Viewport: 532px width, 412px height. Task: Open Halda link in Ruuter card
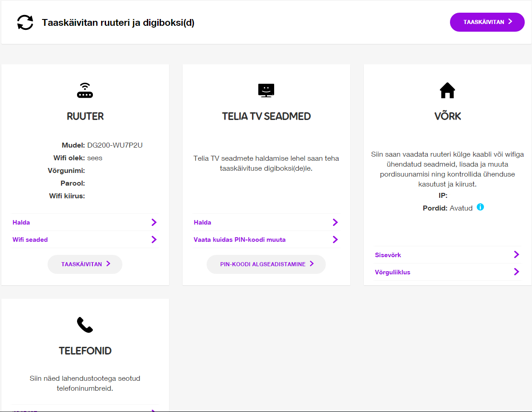85,222
